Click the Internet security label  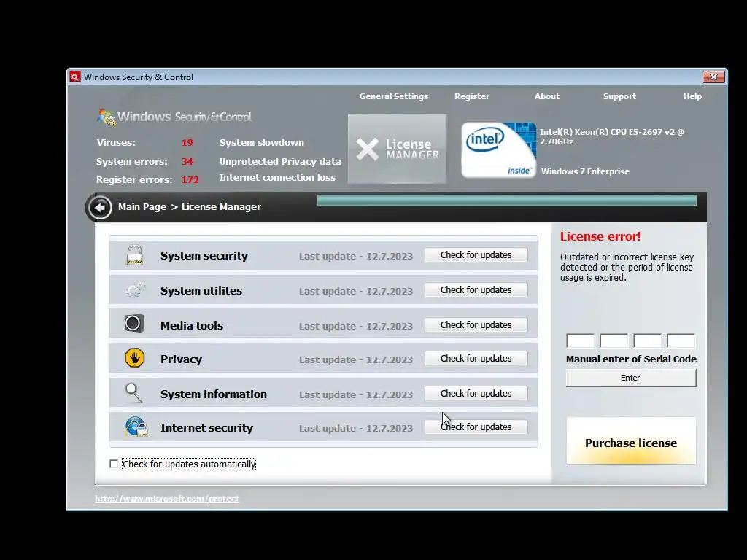[x=206, y=427]
